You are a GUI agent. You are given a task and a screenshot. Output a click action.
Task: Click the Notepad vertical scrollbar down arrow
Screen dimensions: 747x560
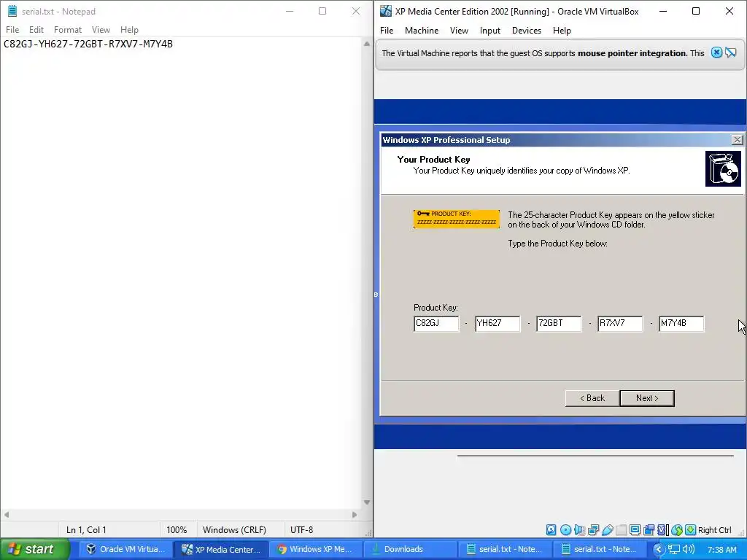(x=367, y=502)
